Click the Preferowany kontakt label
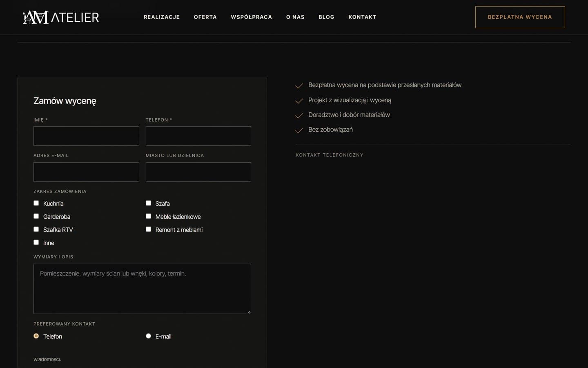Image resolution: width=588 pixels, height=368 pixels. pyautogui.click(x=64, y=324)
